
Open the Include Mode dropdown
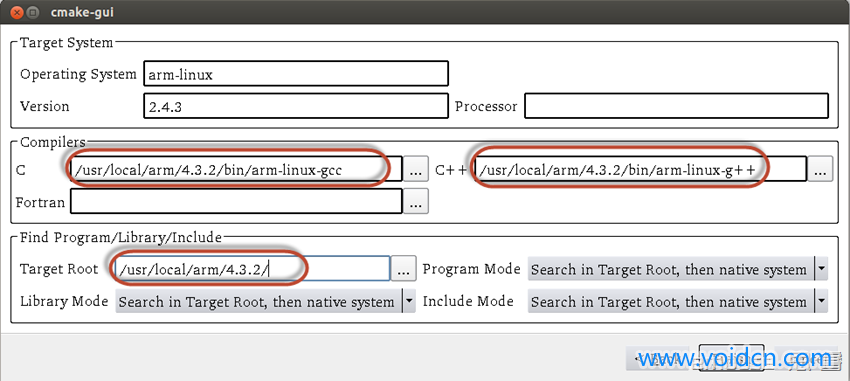[678, 301]
